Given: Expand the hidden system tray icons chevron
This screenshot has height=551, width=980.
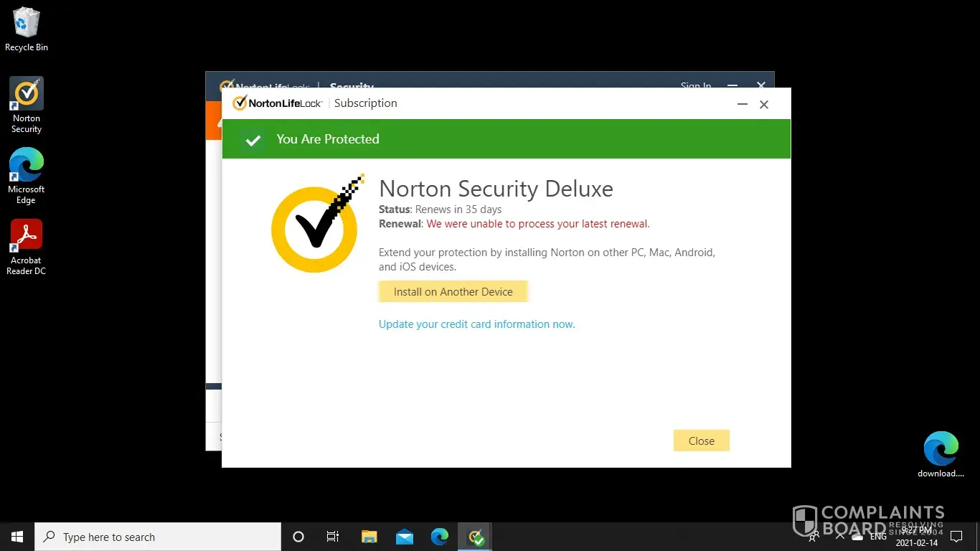Looking at the screenshot, I should click(x=840, y=537).
